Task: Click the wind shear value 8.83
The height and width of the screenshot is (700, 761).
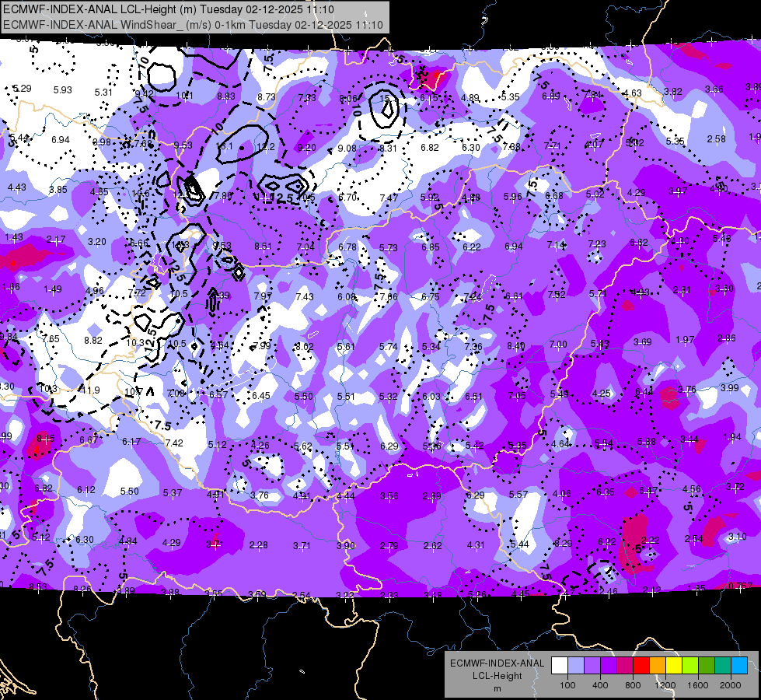Action: pyautogui.click(x=226, y=96)
